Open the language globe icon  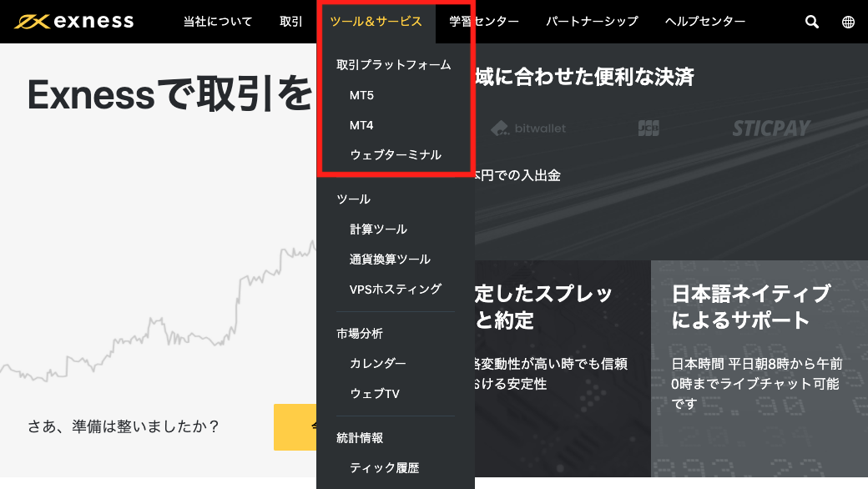pyautogui.click(x=848, y=22)
